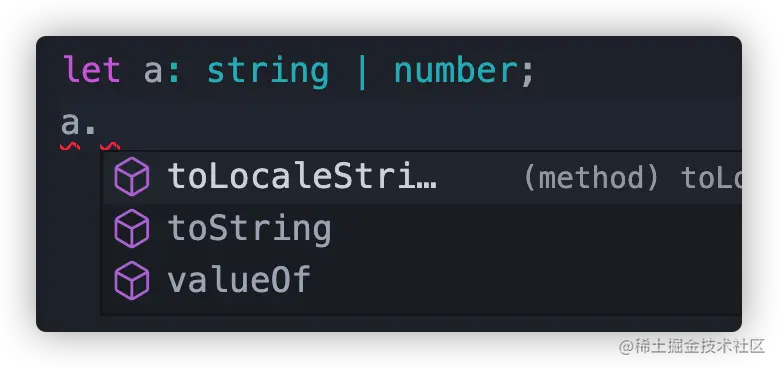
Task: Click the semicolon ending the first line
Action: (527, 74)
